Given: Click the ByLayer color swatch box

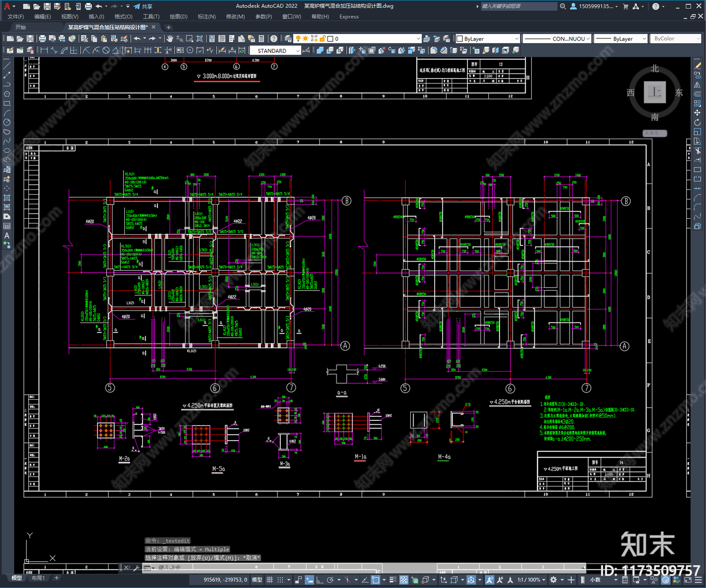Looking at the screenshot, I should point(459,39).
